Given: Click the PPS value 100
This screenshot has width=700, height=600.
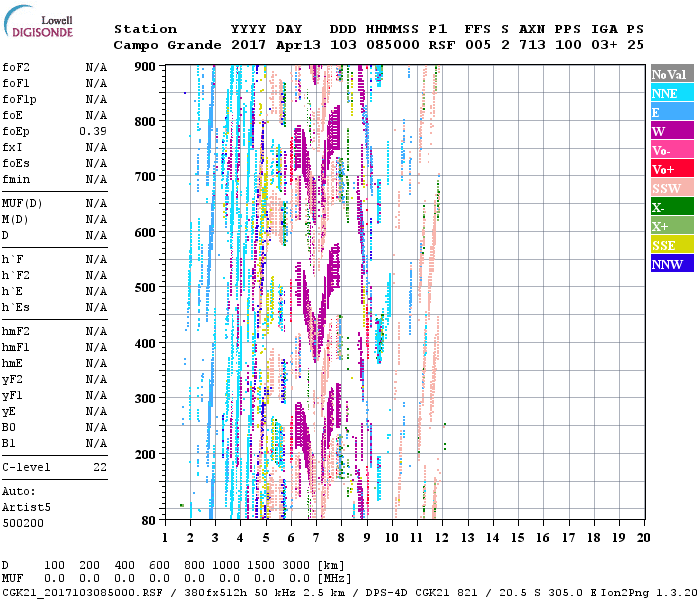Looking at the screenshot, I should tap(568, 45).
